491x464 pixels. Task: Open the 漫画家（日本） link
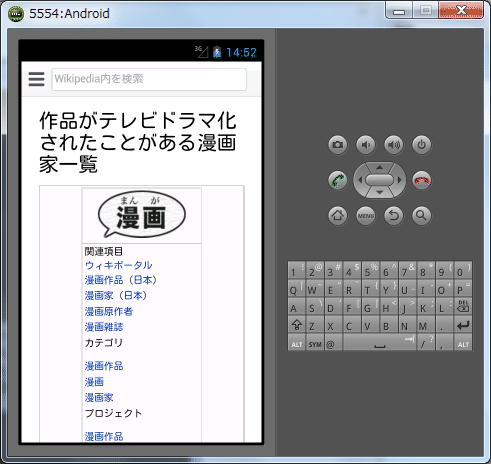point(116,295)
